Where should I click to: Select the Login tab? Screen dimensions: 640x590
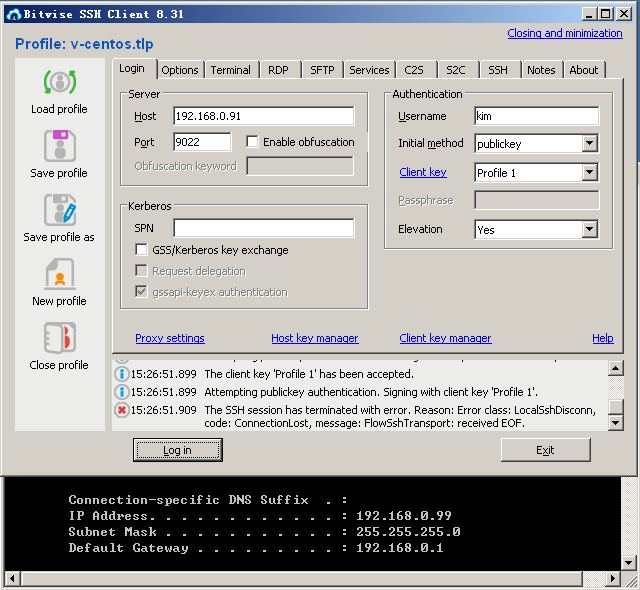[132, 69]
